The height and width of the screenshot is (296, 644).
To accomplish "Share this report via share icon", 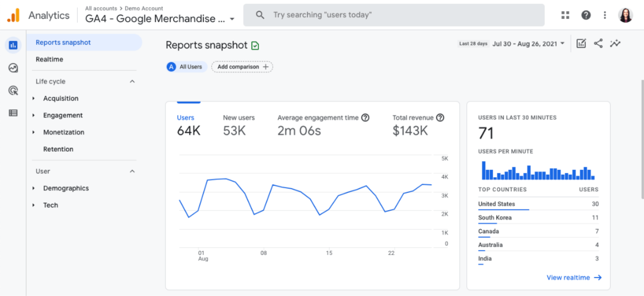I will 598,43.
